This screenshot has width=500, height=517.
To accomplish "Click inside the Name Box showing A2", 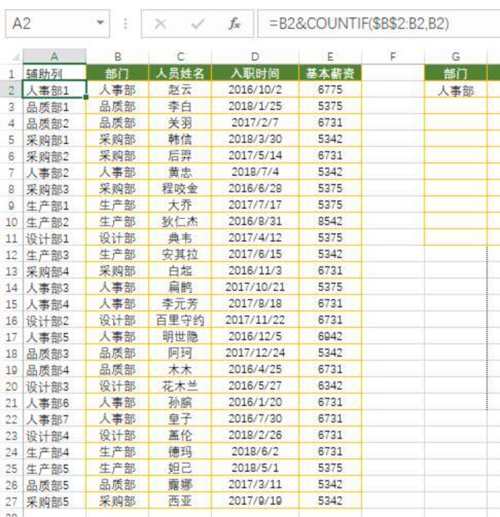I will [x=50, y=24].
